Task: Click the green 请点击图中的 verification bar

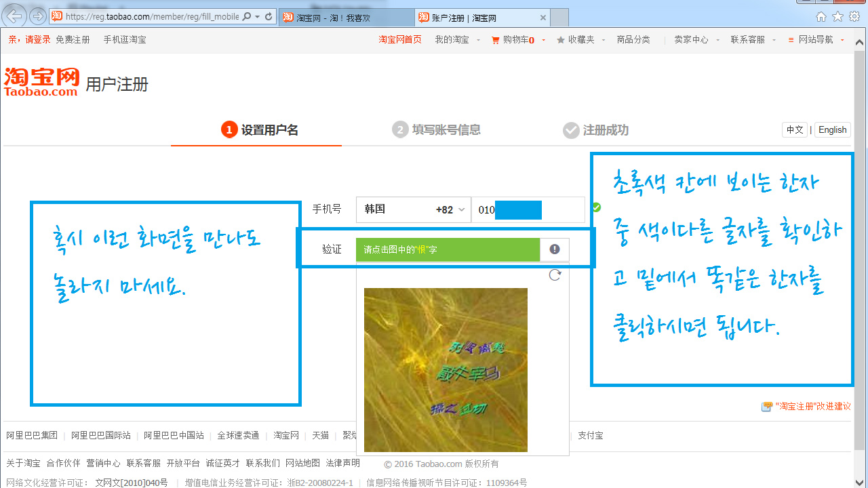Action: pos(448,249)
